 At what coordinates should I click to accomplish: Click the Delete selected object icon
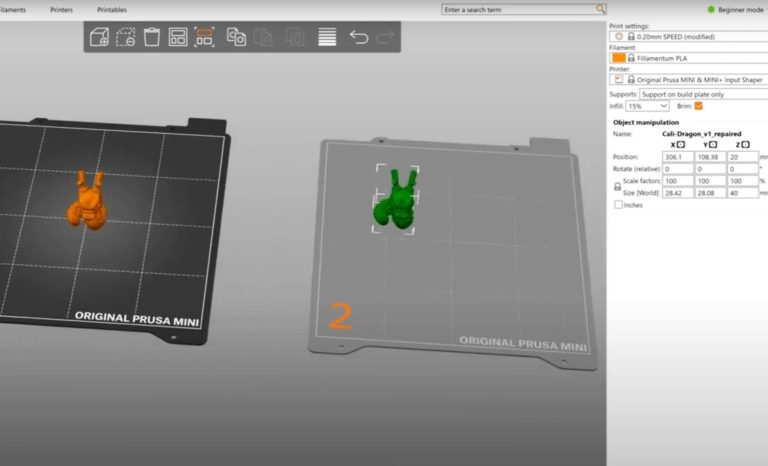click(x=126, y=37)
